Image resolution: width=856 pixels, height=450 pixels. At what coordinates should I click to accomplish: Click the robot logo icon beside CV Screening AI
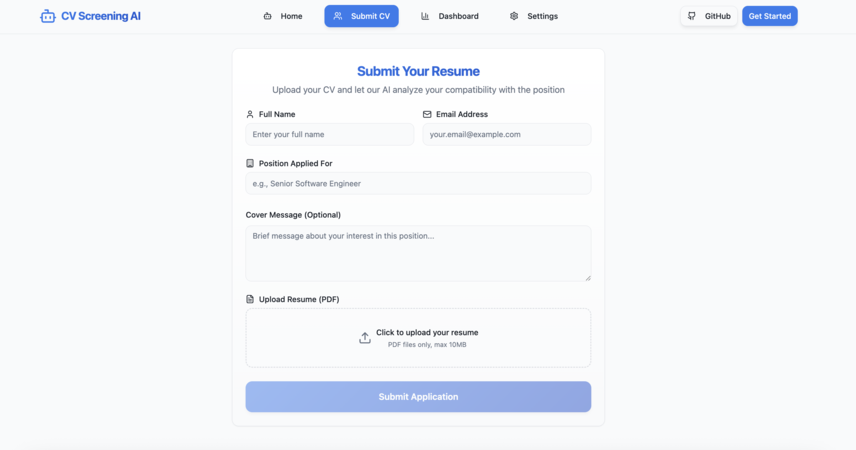[x=47, y=16]
